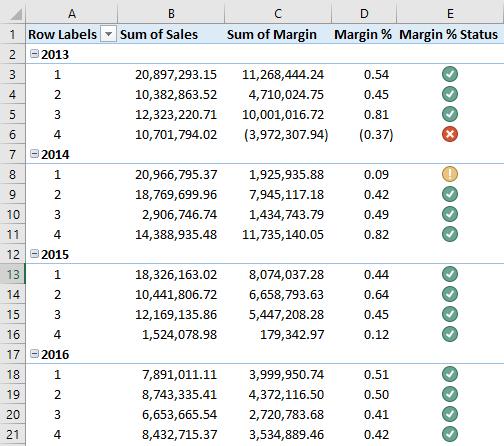
Task: Select cell with 1,524,078.98
Action: pyautogui.click(x=171, y=334)
